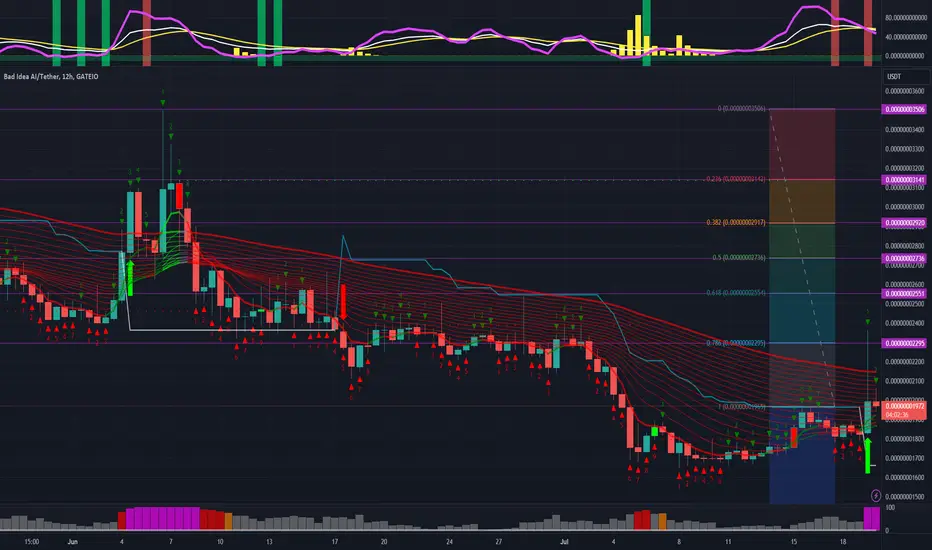Click the Fibonacci 0.382 level label

coord(736,222)
